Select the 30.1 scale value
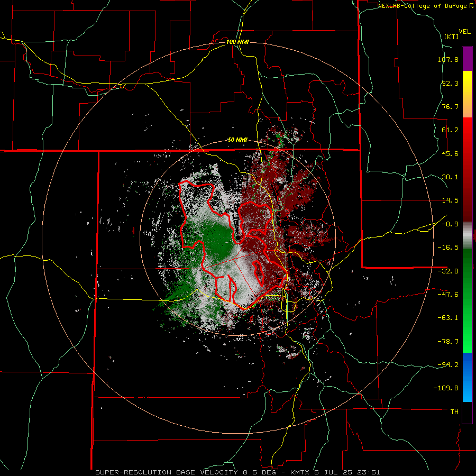 pos(450,177)
